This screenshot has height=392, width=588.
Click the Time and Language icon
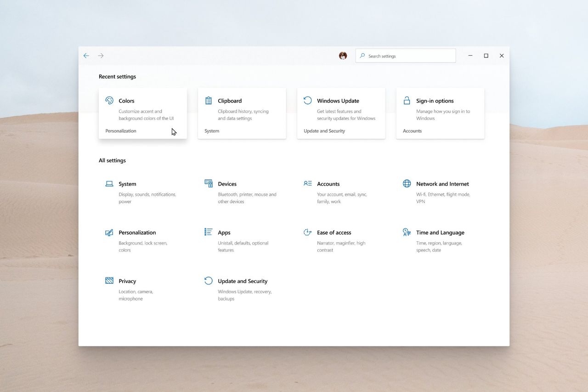[407, 232]
